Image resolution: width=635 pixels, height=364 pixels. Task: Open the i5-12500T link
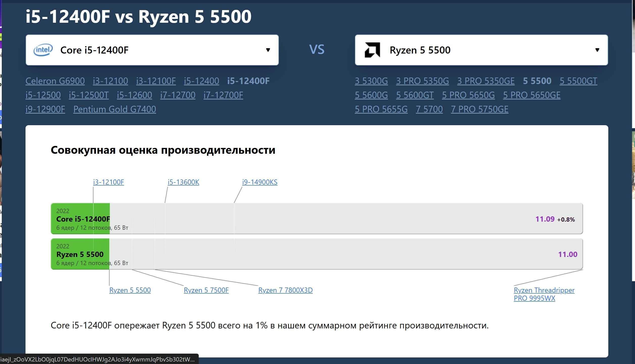click(89, 95)
